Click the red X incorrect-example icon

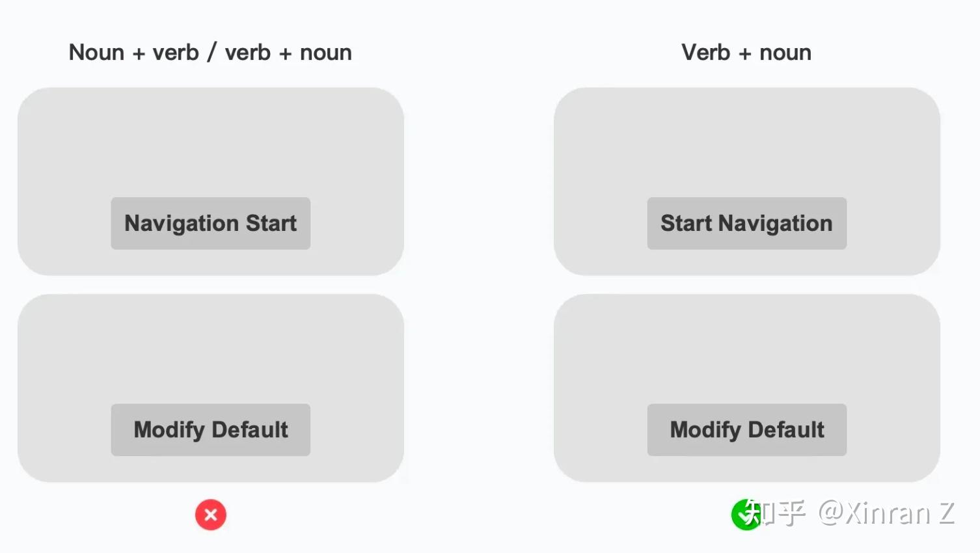211,515
